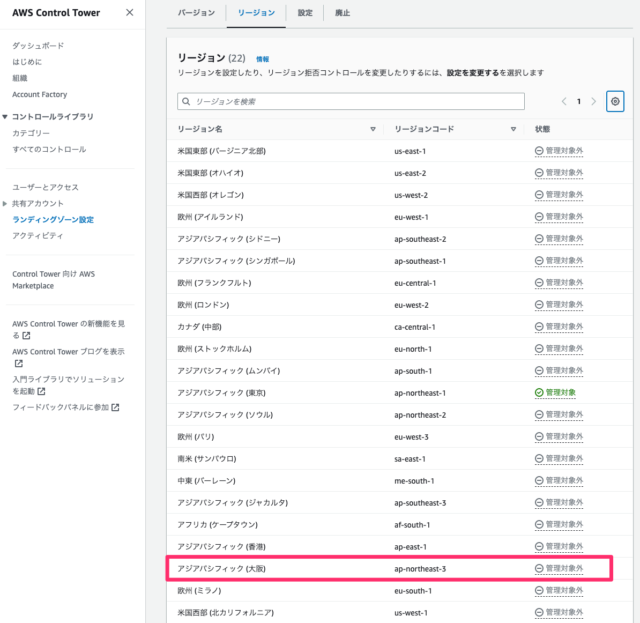
Task: Expand the 共有アカウント section
Action: (5, 203)
